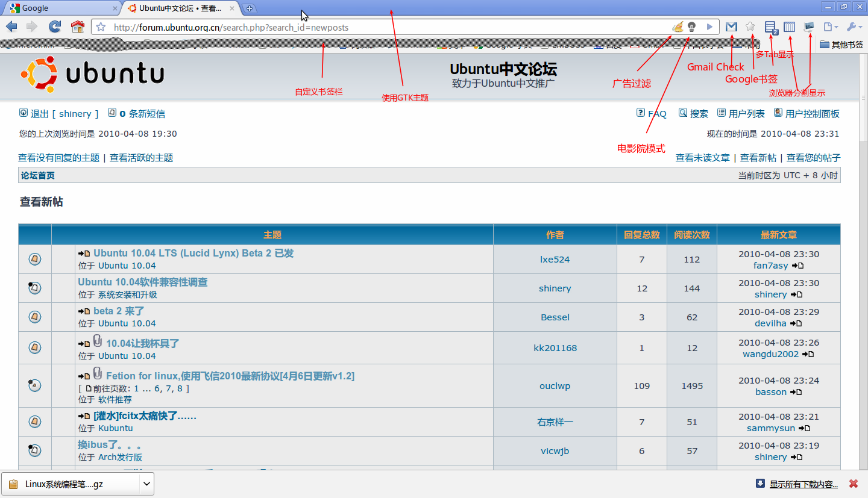Viewport: 868px width, 498px height.
Task: Open topic Ubuntu 10.04软件兼容性调查
Action: coord(143,282)
